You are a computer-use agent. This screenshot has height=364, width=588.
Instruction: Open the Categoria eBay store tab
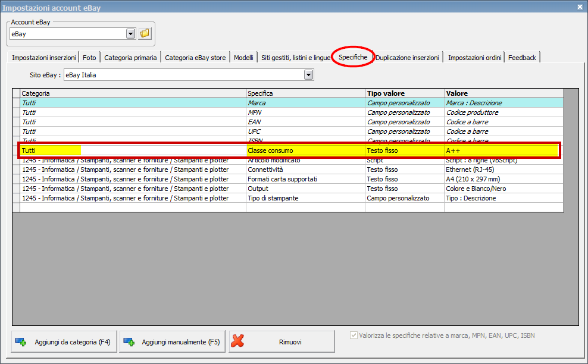[195, 58]
